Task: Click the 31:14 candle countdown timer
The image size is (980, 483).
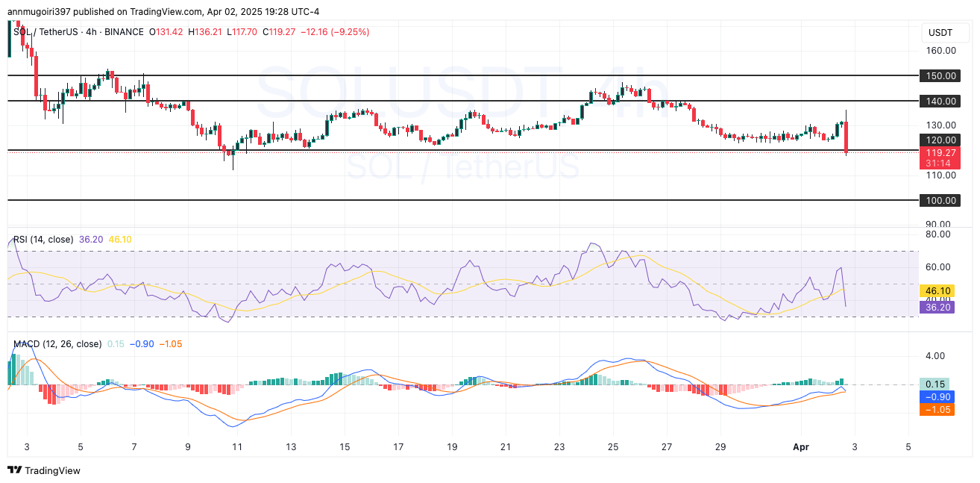Action: click(x=937, y=163)
